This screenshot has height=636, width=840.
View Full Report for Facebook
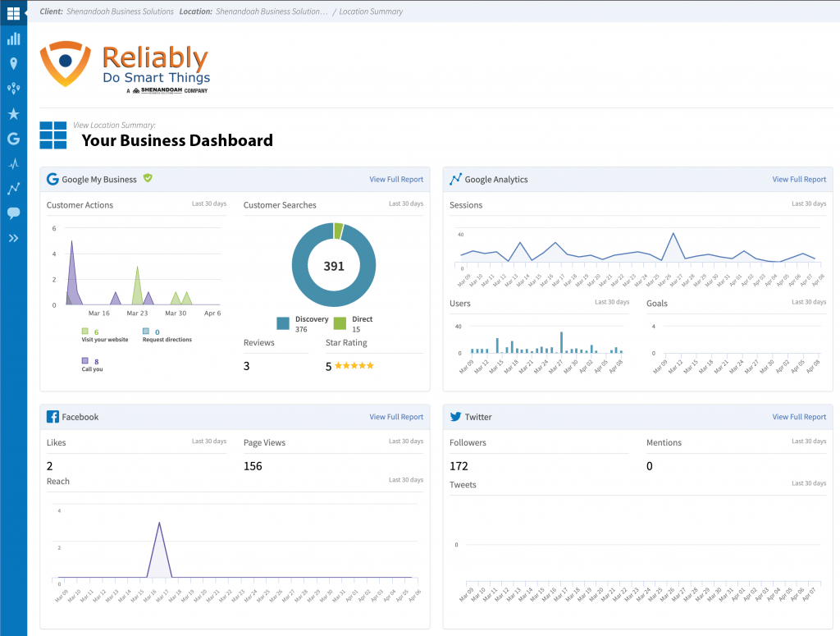[396, 417]
